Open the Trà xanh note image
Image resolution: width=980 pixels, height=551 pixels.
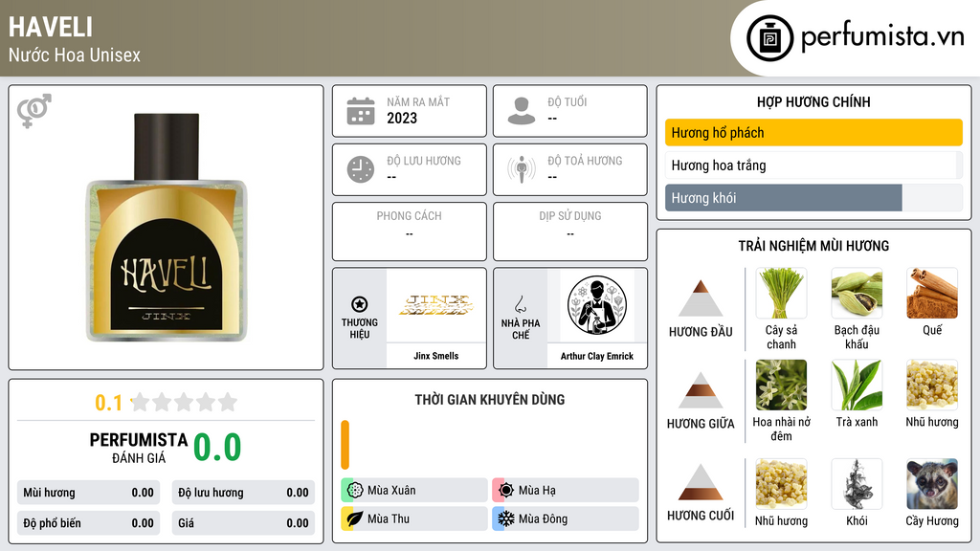[857, 385]
